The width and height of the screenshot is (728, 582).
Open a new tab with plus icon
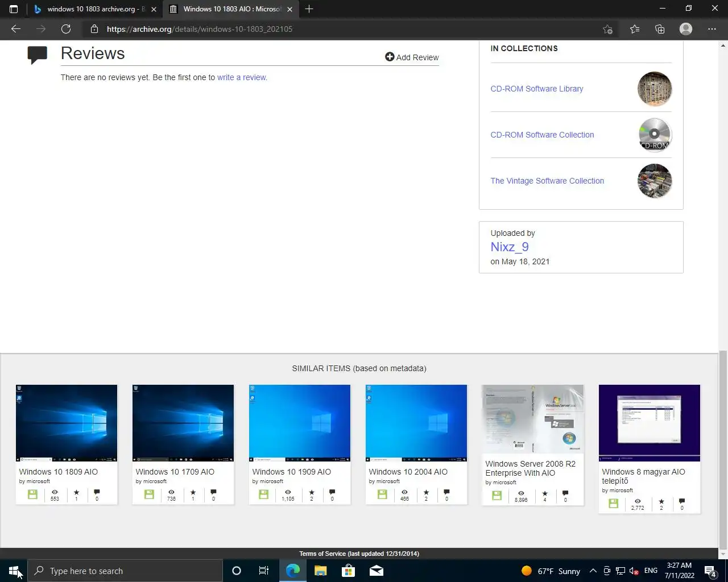[x=309, y=9]
